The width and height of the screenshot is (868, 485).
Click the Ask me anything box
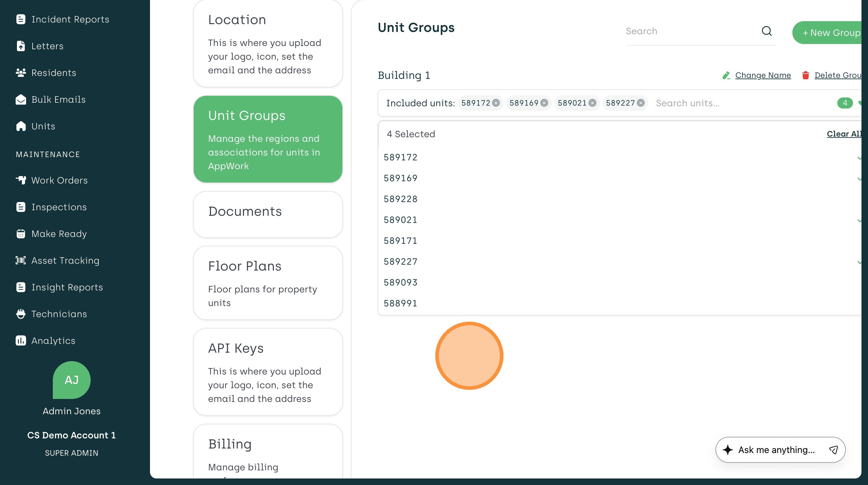pyautogui.click(x=776, y=450)
